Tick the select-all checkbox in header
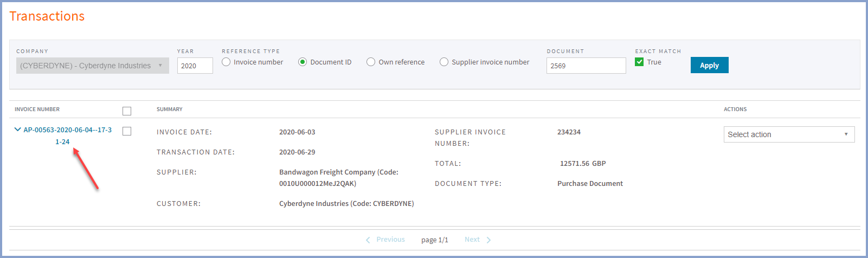 click(x=127, y=111)
